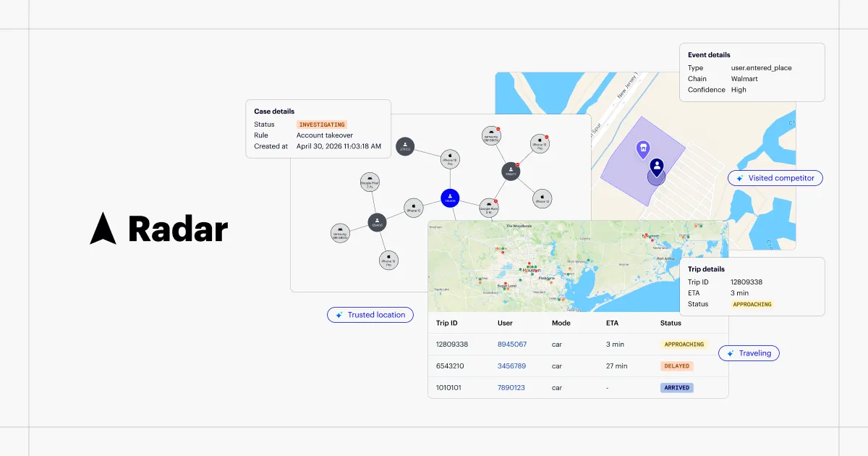Viewport: 868px width, 456px height.
Task: Click the sparkle icon in Trusted location tag
Action: [339, 315]
